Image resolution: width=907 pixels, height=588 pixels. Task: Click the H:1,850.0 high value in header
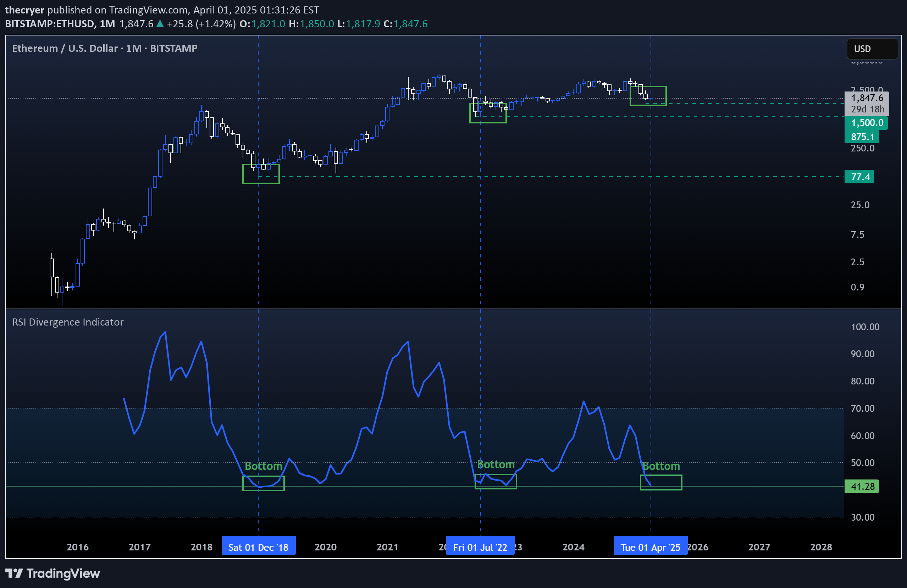pyautogui.click(x=311, y=24)
